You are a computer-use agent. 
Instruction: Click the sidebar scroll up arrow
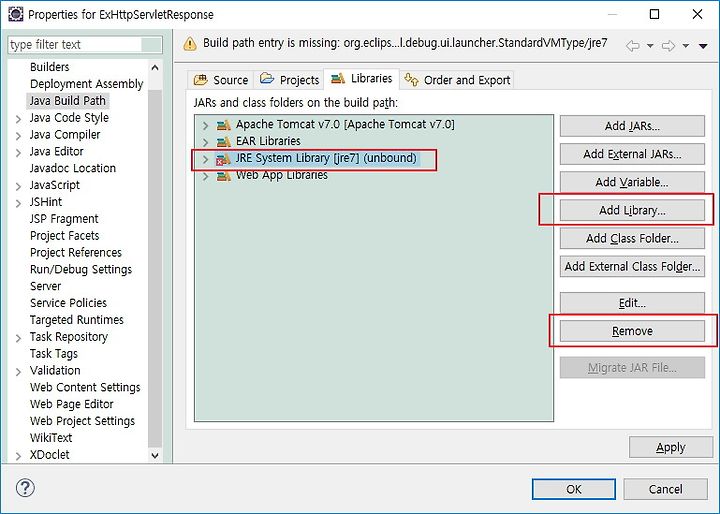tap(155, 68)
